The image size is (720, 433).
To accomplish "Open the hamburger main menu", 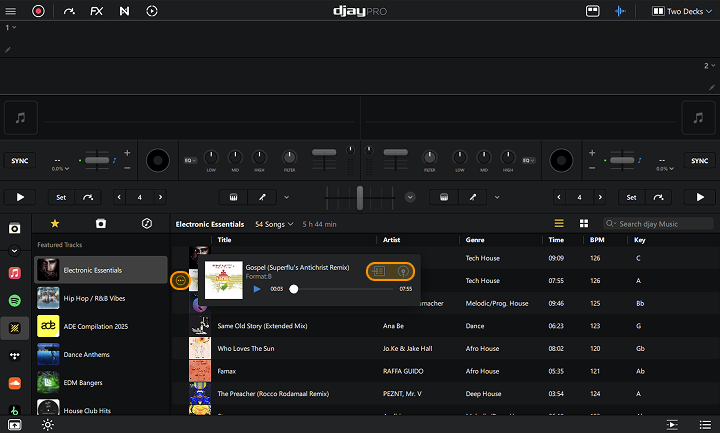I will (11, 11).
